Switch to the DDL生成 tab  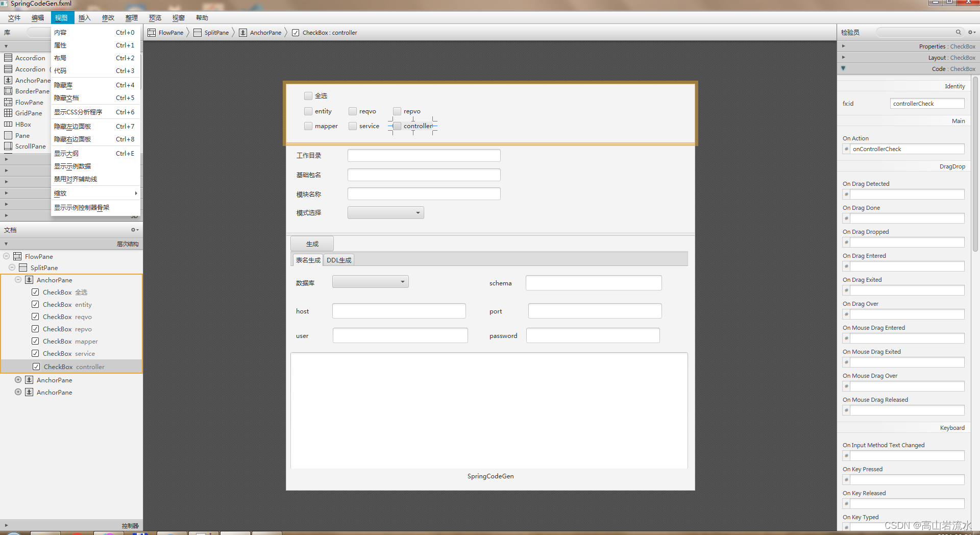(x=338, y=260)
